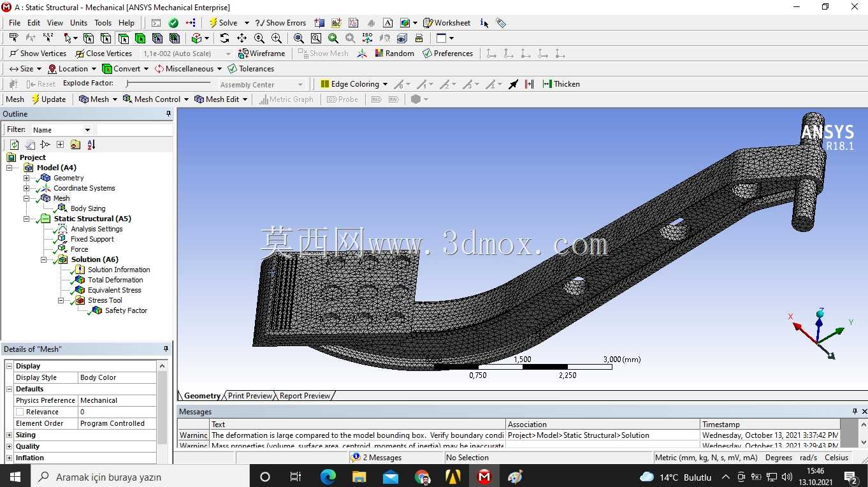Click the Show Errors button

point(280,23)
